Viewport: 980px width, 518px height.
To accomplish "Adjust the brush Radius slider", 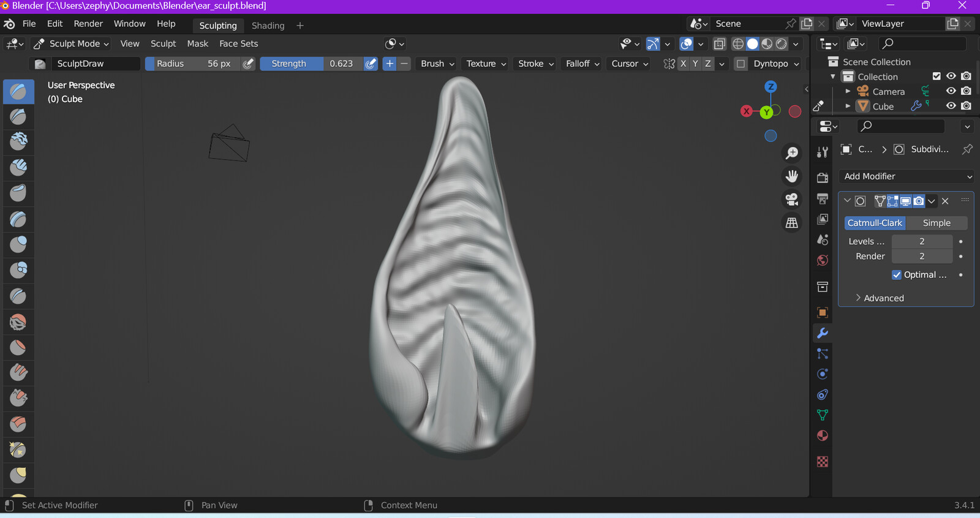I will 193,64.
